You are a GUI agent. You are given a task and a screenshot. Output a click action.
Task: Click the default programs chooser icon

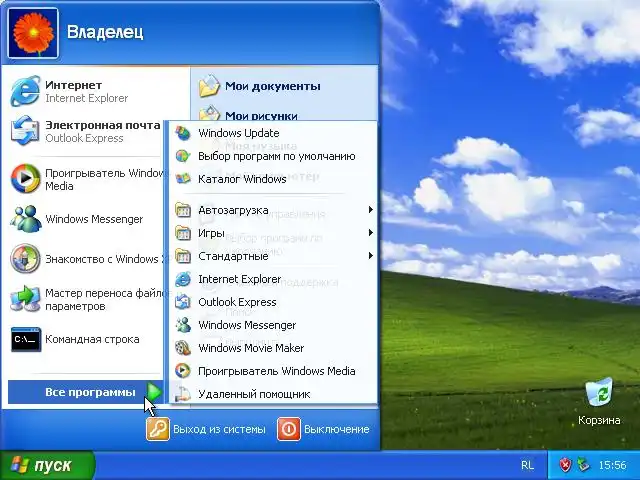click(x=183, y=156)
